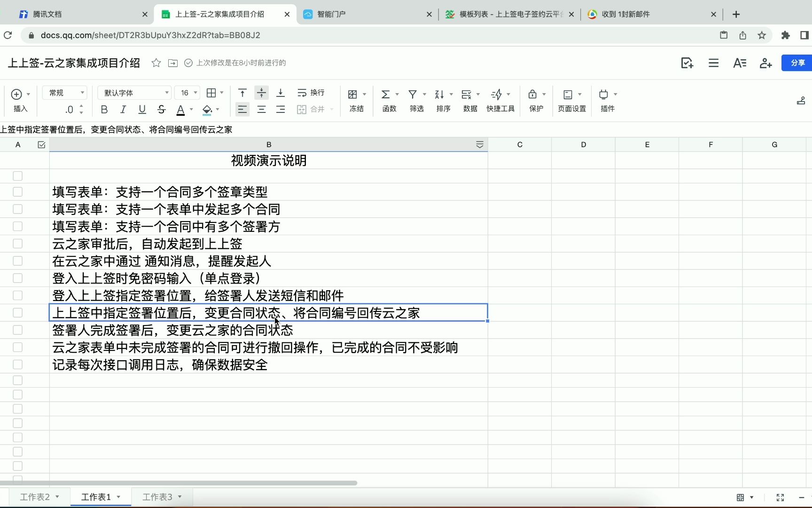Screen dimensions: 812x508
Task: Check the checkbox for 支持一个表单中发起多个合同
Action: tap(18, 209)
